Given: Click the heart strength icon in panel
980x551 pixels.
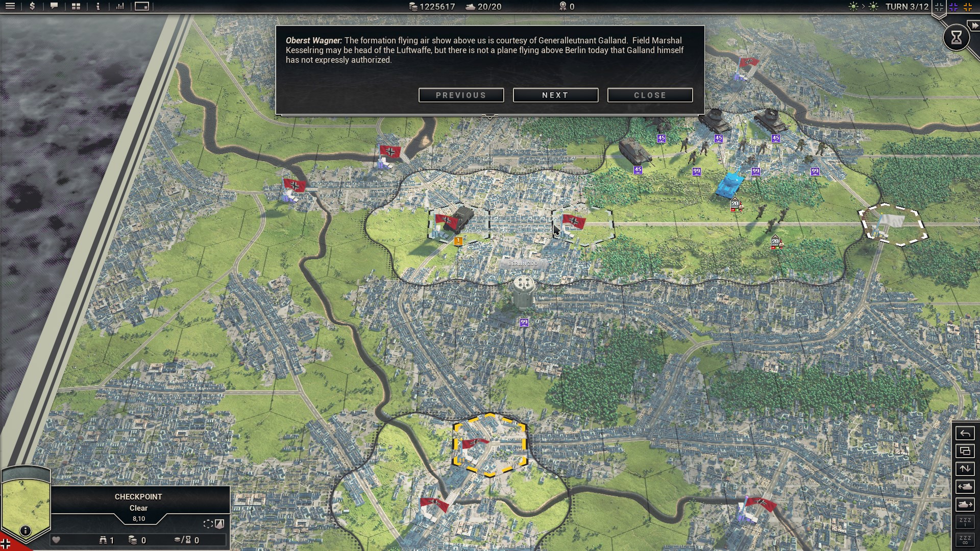Looking at the screenshot, I should click(x=56, y=540).
